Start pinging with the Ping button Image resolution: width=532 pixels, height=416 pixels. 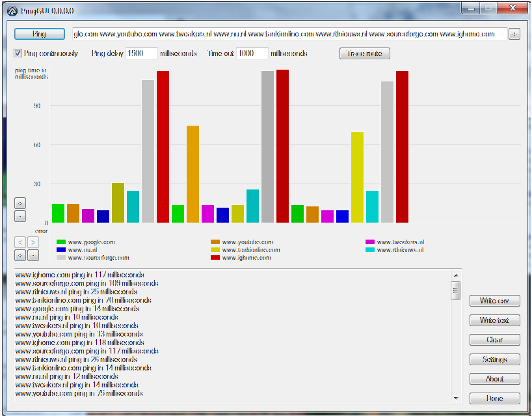click(40, 34)
